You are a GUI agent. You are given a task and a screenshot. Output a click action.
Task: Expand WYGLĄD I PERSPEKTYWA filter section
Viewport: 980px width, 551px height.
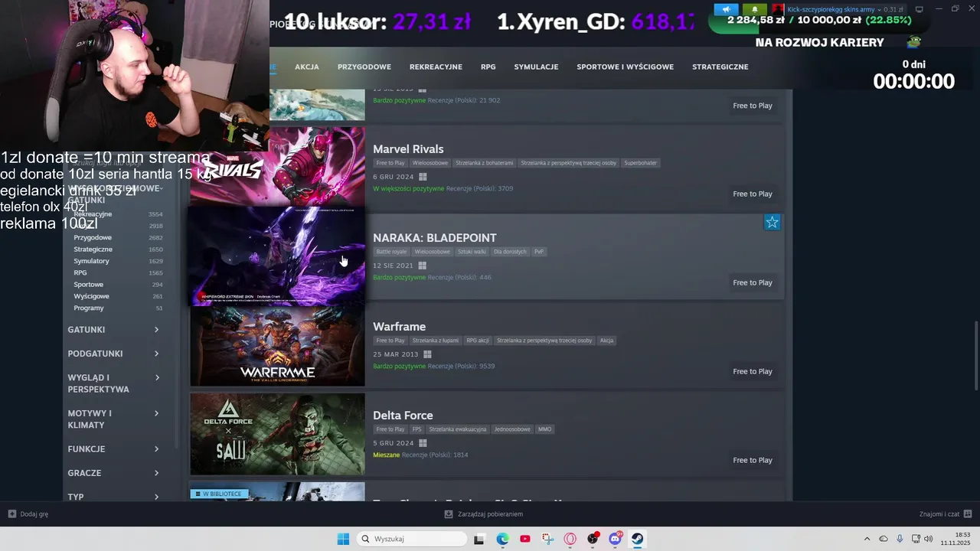[114, 383]
